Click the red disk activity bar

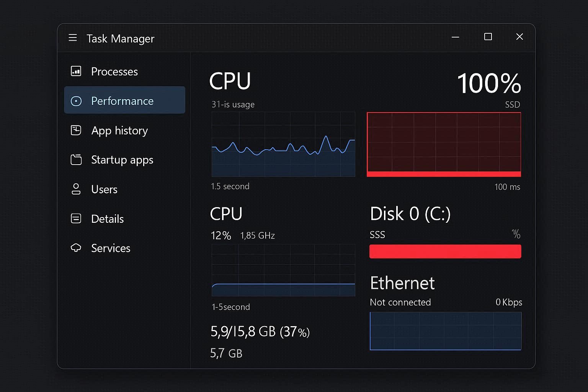click(x=445, y=251)
